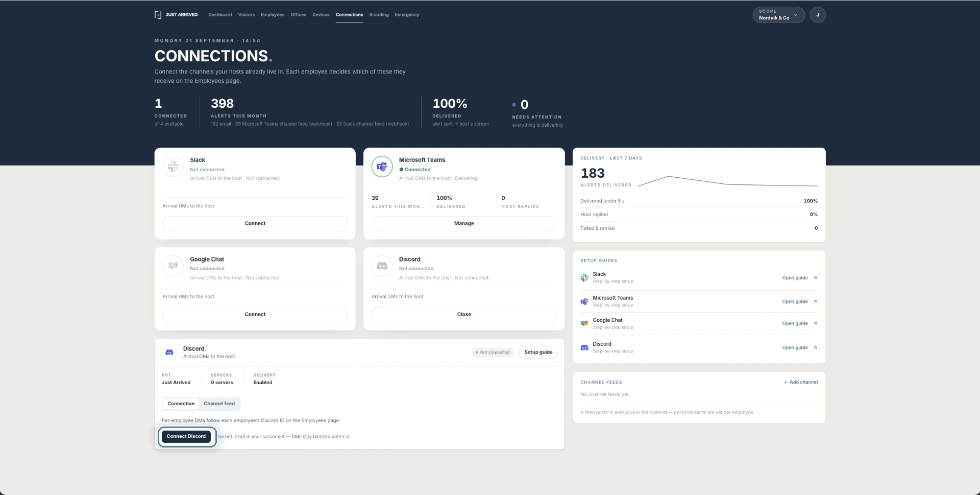Close the Discord details panel
980x495 pixels.
[464, 315]
